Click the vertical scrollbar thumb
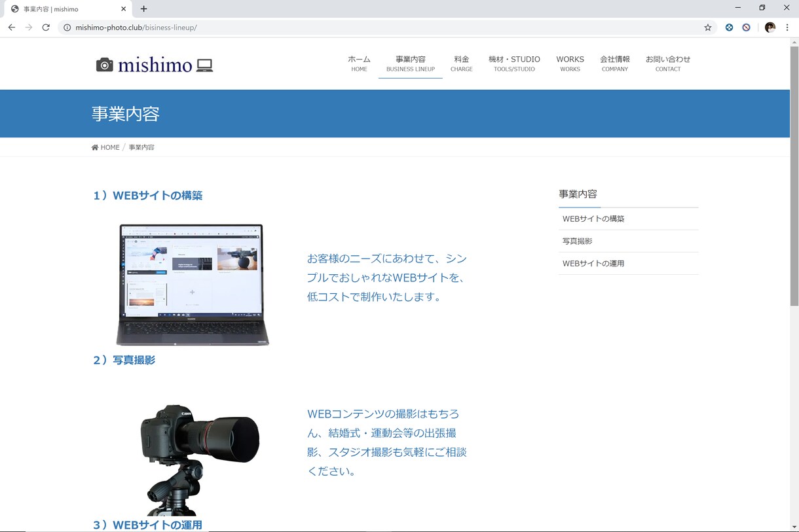This screenshot has height=532, width=799. click(x=794, y=177)
